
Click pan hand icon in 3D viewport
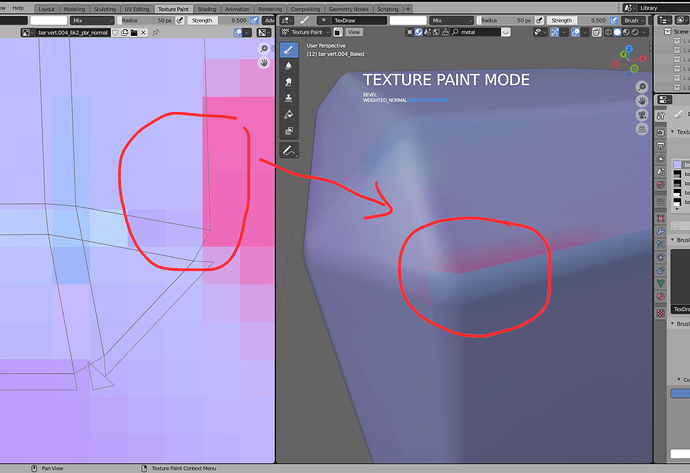coord(642,101)
